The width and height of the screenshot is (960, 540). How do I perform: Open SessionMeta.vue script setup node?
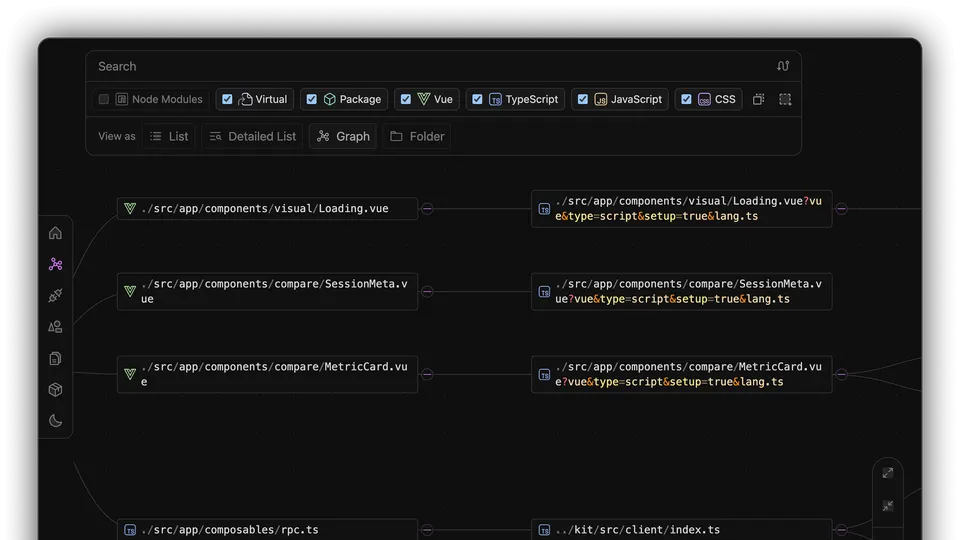click(x=681, y=291)
